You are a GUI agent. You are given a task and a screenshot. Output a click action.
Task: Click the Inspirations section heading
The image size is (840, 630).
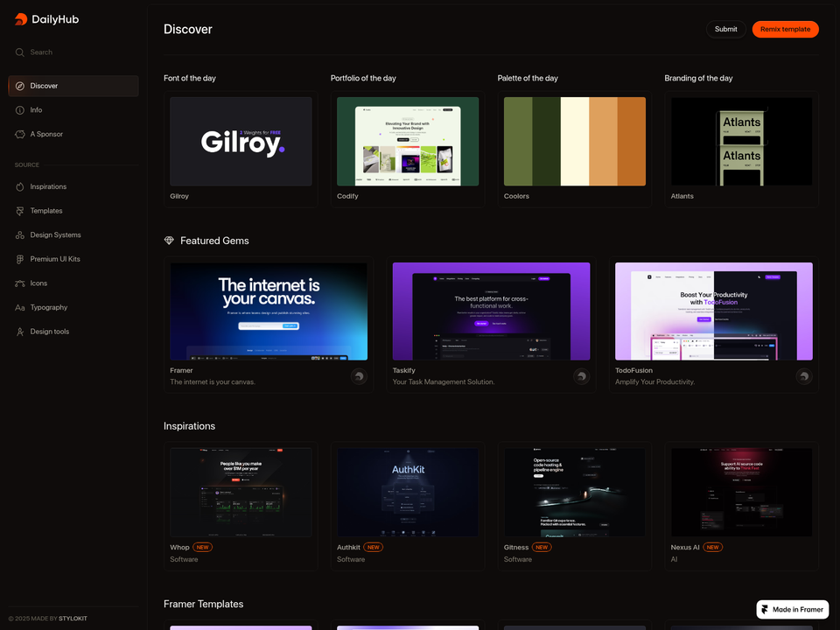point(189,426)
